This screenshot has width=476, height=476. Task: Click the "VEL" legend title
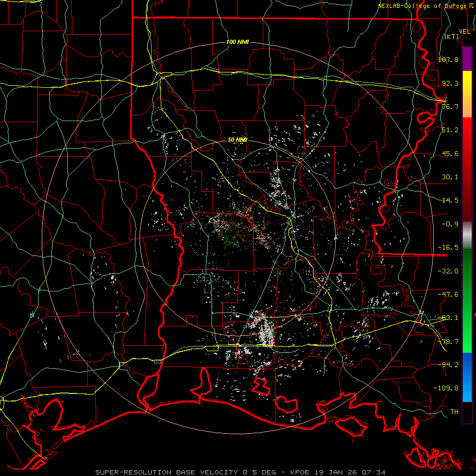[x=465, y=32]
